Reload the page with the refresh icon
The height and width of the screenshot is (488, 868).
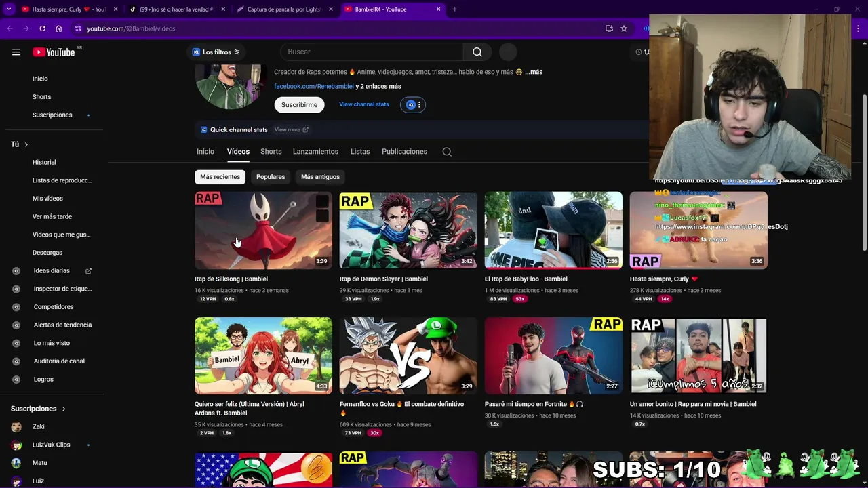point(42,28)
